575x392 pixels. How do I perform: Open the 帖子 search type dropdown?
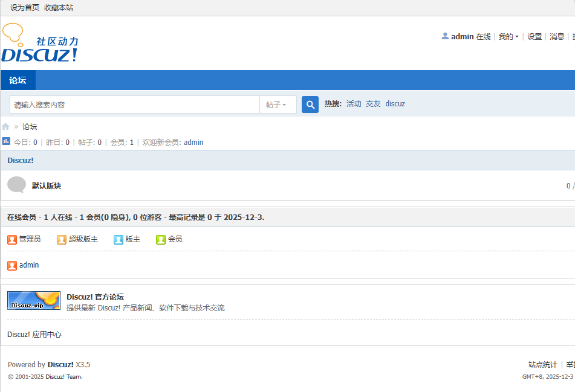tap(278, 104)
